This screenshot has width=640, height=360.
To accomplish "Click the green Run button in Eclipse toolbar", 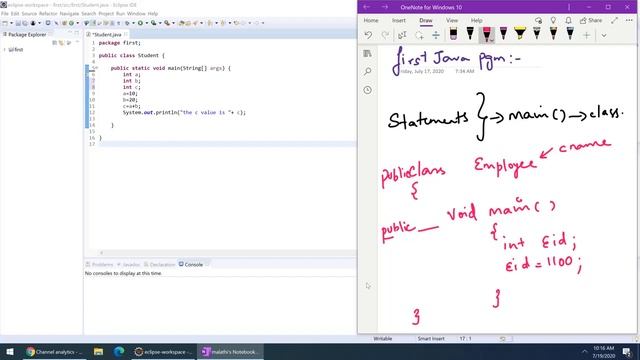I will tap(140, 23).
